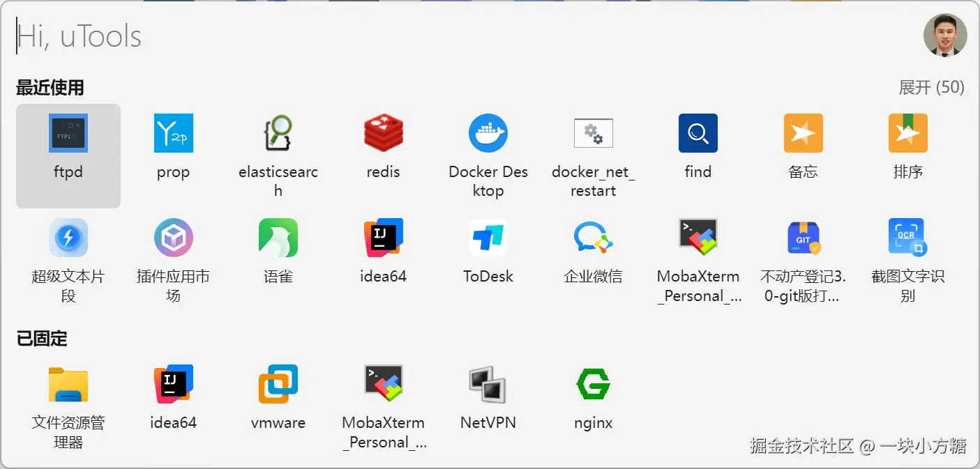Image resolution: width=980 pixels, height=469 pixels.
Task: Open the ftpd plugin icon
Action: pos(68,133)
